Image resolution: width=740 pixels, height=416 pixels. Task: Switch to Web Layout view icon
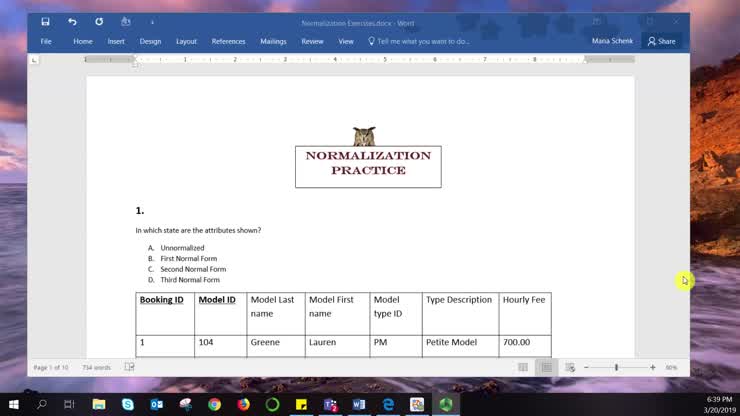pyautogui.click(x=570, y=367)
